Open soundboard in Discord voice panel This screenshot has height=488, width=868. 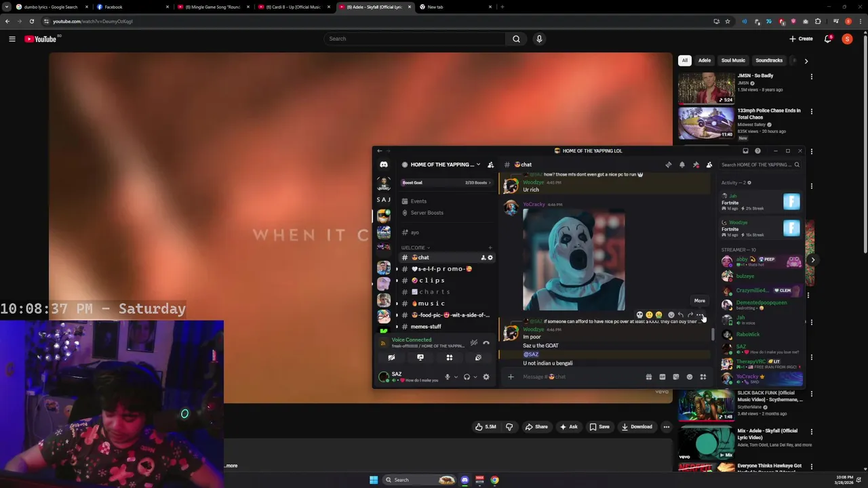coord(478,357)
